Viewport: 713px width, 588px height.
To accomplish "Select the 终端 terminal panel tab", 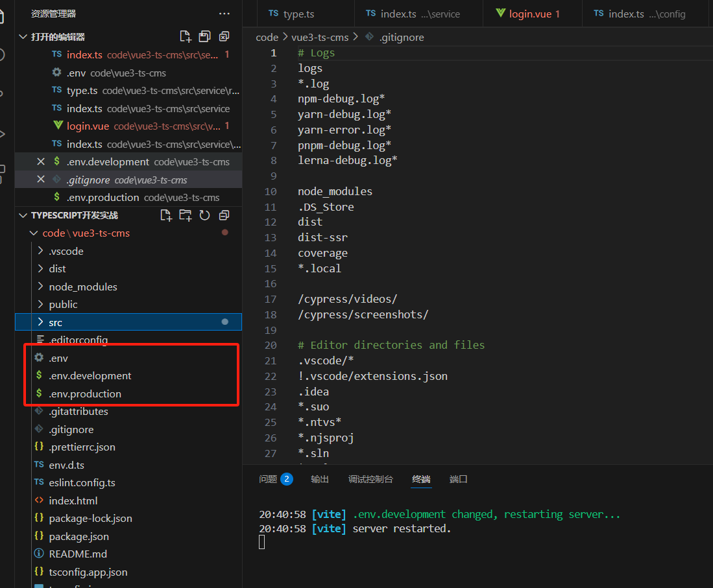I will (x=421, y=479).
